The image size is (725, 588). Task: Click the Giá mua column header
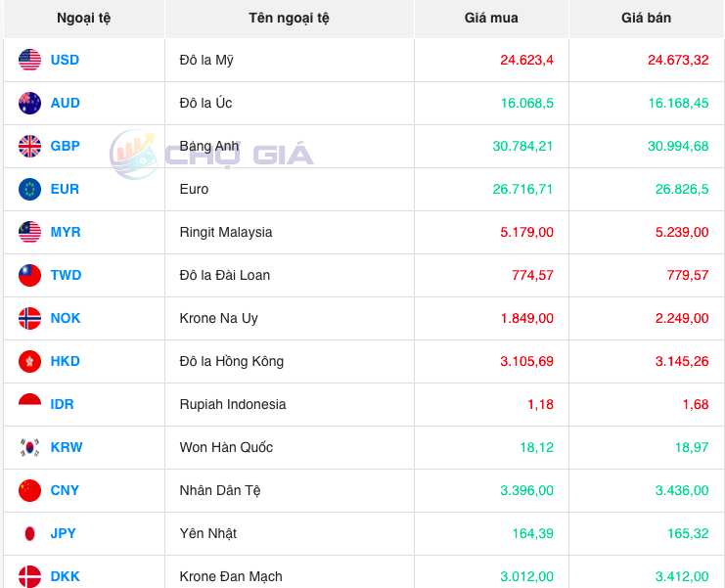(491, 18)
